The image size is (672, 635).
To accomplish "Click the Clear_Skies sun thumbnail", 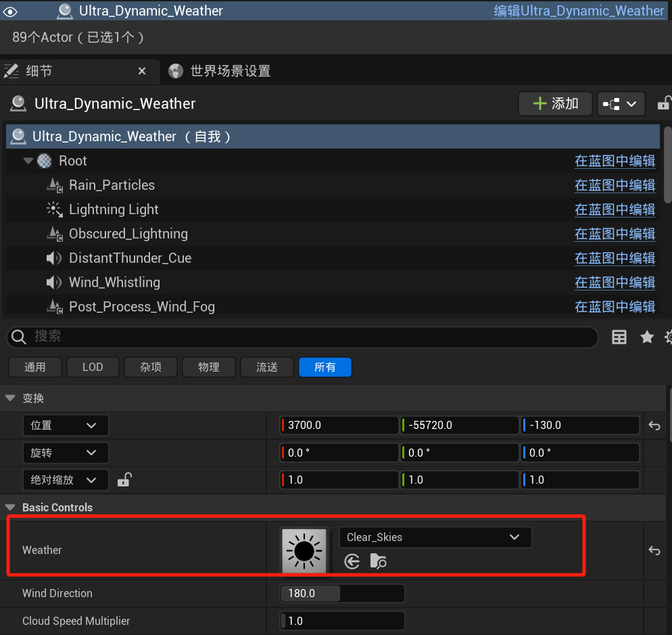I will 304,551.
